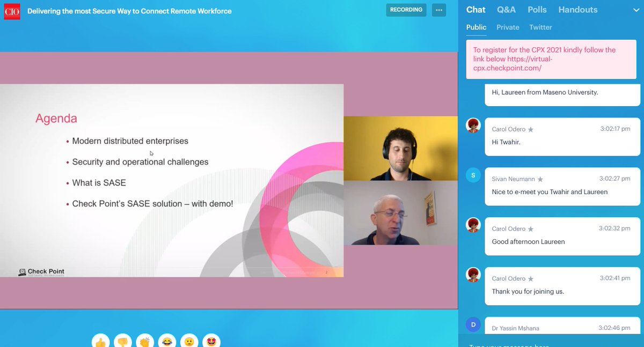644x347 pixels.
Task: Click the Dr Yassin Mshana sender name
Action: [x=517, y=328]
